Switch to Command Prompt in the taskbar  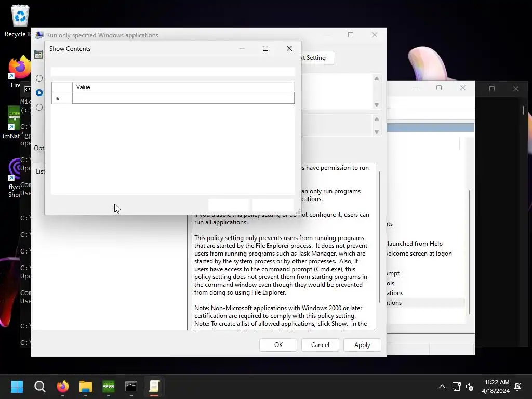[131, 386]
